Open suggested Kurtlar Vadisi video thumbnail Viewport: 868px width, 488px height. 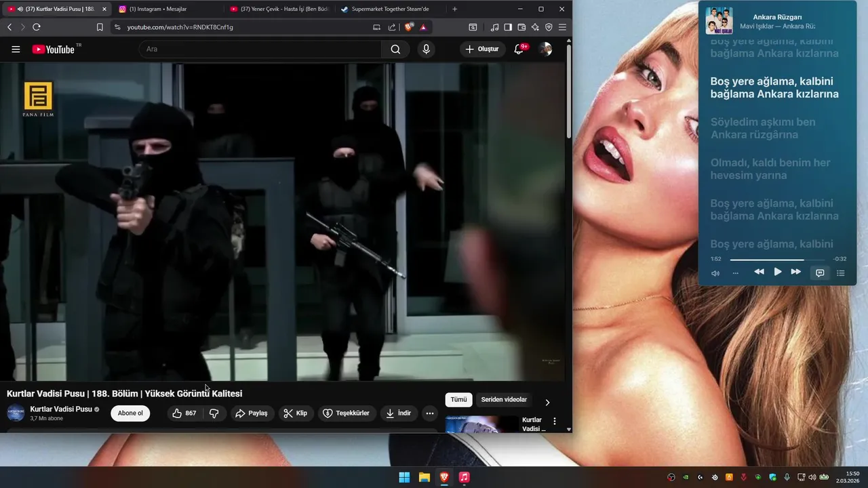click(x=482, y=424)
